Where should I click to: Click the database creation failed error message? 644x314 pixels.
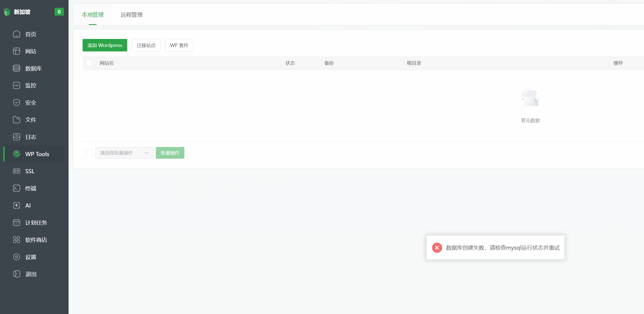(503, 248)
